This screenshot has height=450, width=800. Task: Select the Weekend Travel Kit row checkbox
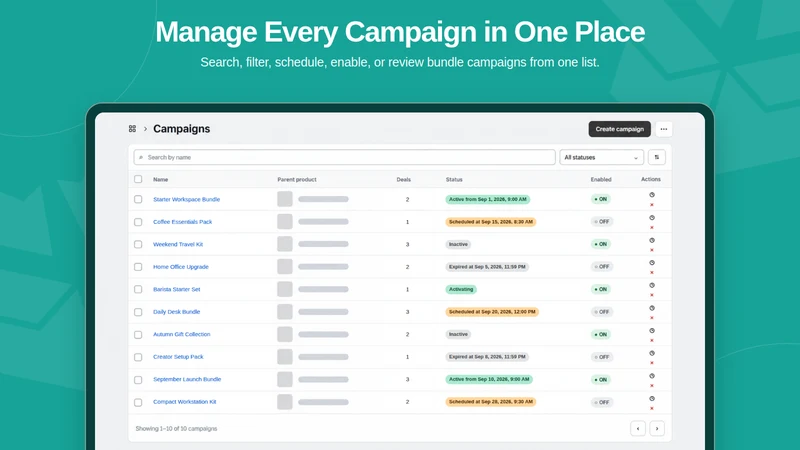pos(138,244)
